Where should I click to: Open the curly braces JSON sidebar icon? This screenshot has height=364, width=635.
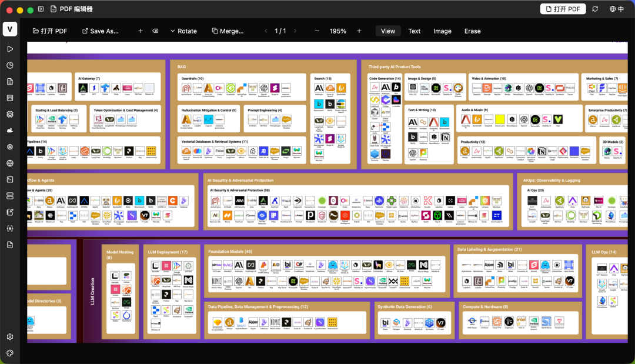coord(10,228)
